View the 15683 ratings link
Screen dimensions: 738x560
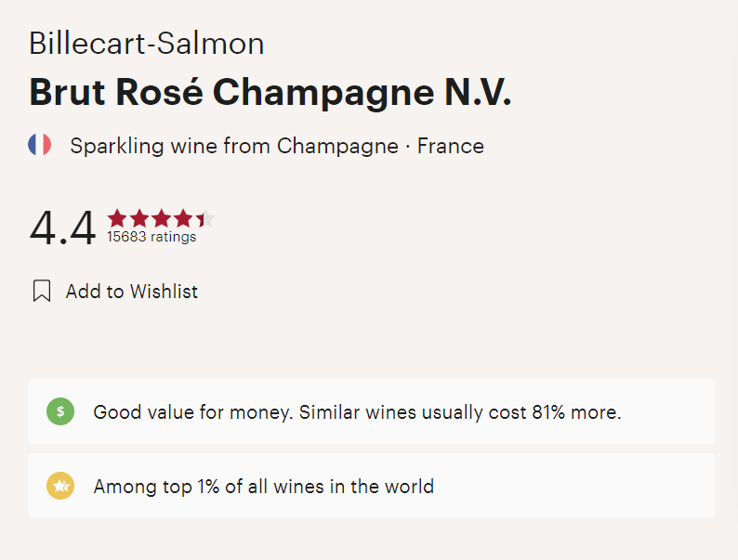[x=152, y=237]
